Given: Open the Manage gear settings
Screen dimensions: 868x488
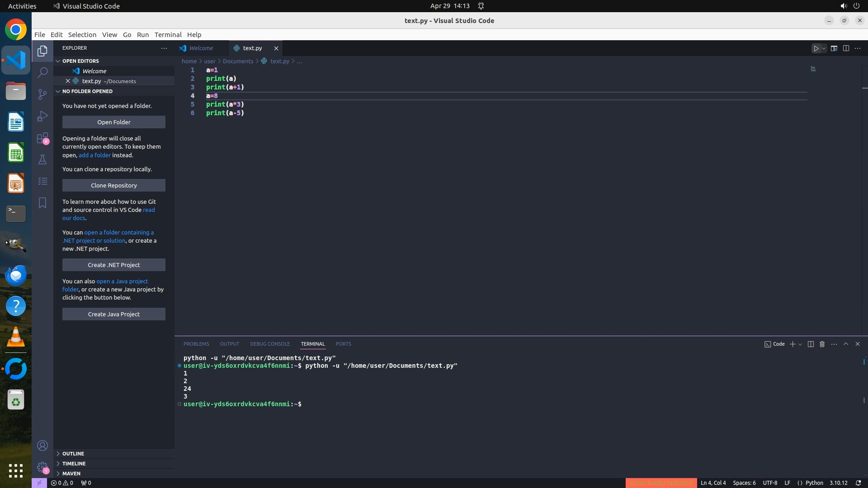Looking at the screenshot, I should [x=42, y=467].
